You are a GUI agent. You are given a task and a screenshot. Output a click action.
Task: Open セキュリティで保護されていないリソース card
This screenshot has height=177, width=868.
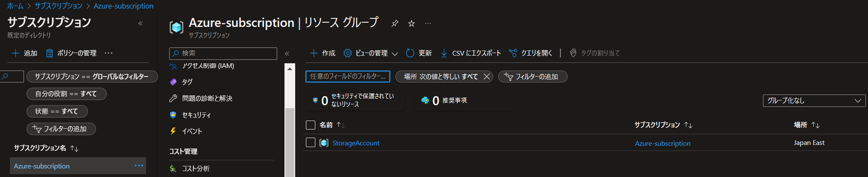[355, 100]
